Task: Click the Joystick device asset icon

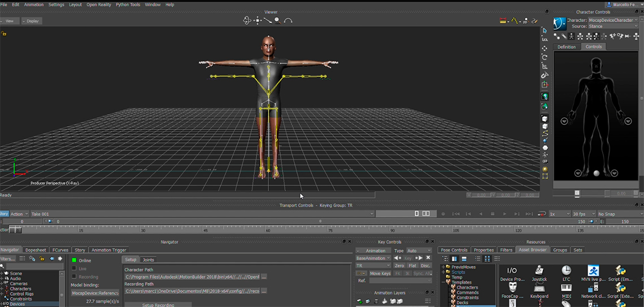Action: pos(539,270)
